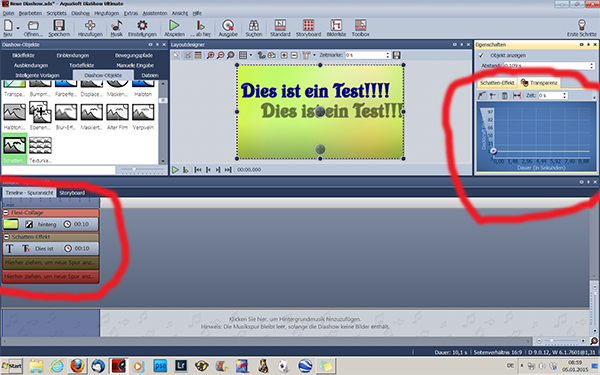This screenshot has height=375, width=600.
Task: Open the Musik toolbar icon
Action: 116,26
